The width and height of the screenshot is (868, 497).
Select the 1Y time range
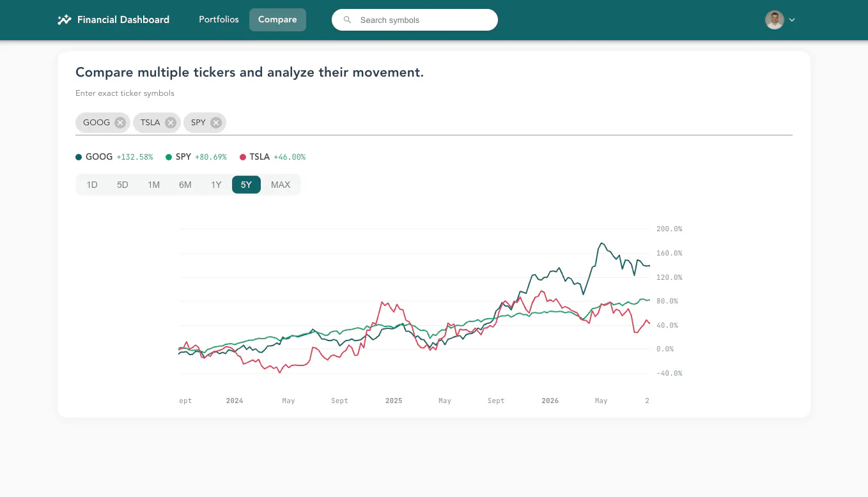(217, 185)
